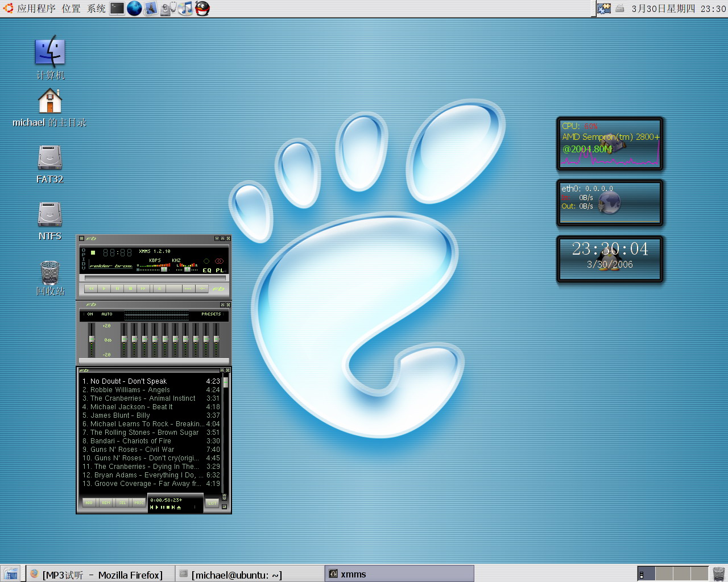
Task: Select "No Doubt - Don't Speak" in playlist
Action: pyautogui.click(x=151, y=381)
